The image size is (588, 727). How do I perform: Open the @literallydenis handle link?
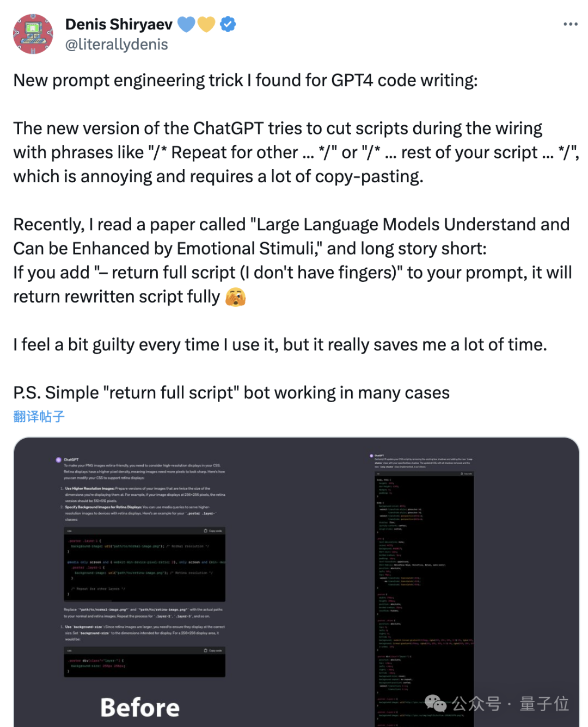117,45
